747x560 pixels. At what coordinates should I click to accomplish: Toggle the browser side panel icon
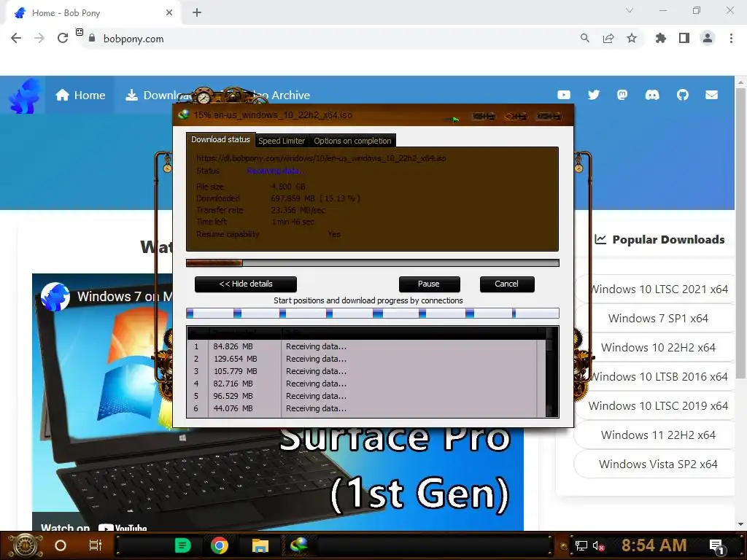[684, 38]
